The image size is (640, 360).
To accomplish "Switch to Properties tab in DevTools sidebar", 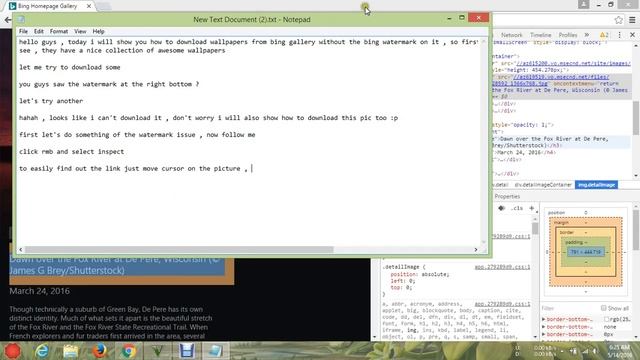I will coord(507,196).
